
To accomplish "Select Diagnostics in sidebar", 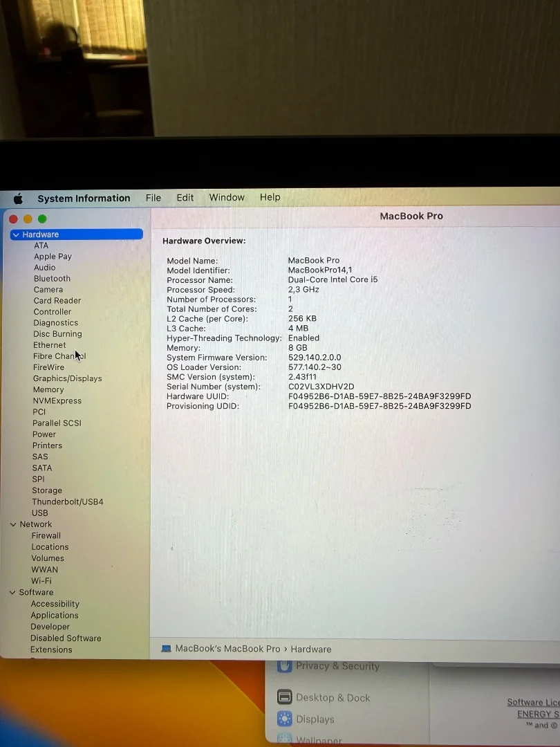I will [x=56, y=323].
